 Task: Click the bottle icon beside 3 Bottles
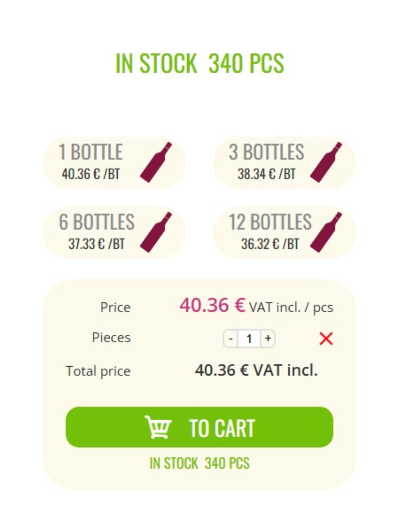point(326,162)
